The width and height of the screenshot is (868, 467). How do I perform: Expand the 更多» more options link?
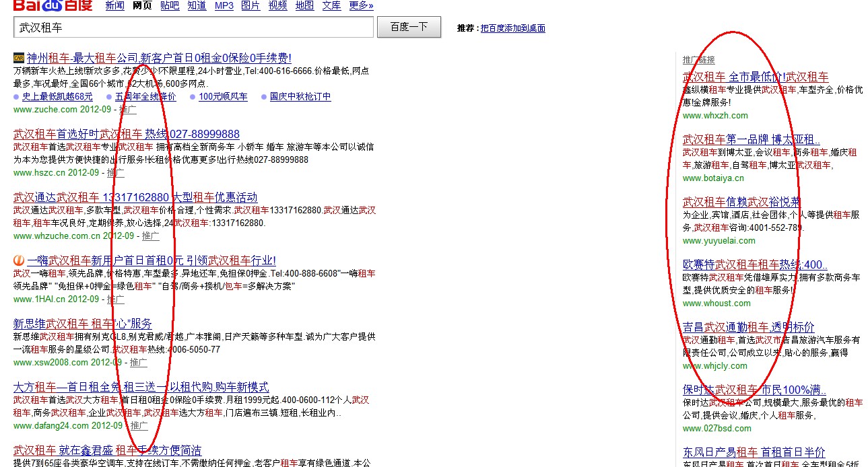click(362, 6)
